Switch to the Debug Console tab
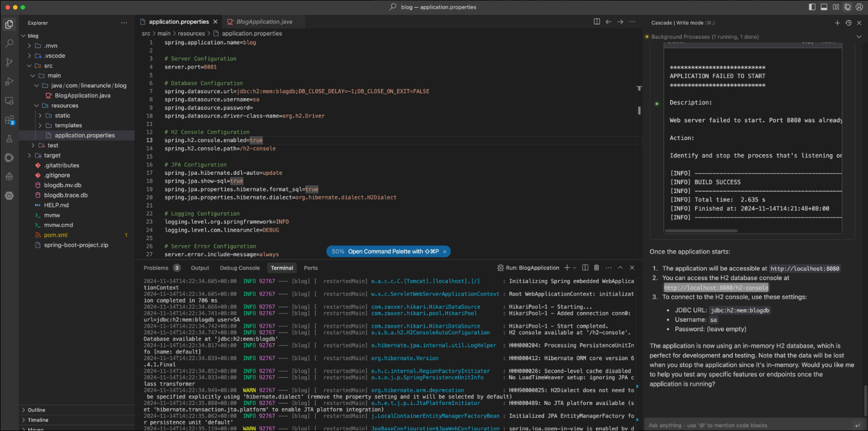868x431 pixels. click(239, 268)
